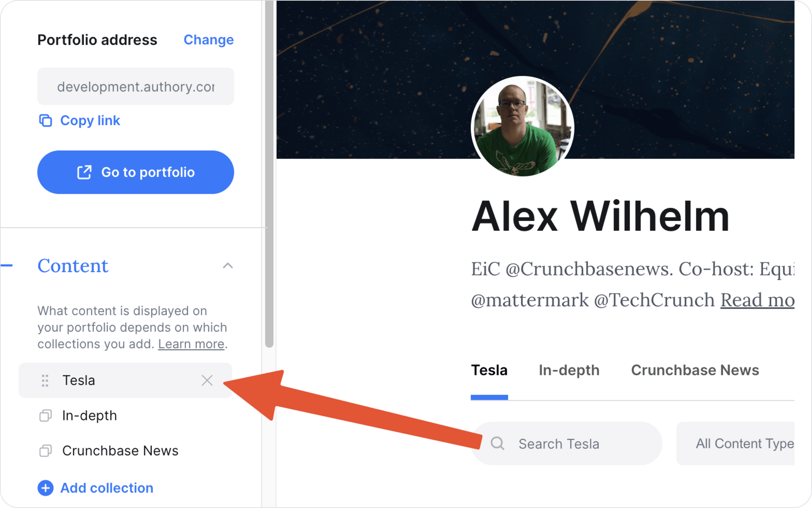Image resolution: width=812 pixels, height=508 pixels.
Task: Click the Search Tesla input field
Action: [567, 443]
